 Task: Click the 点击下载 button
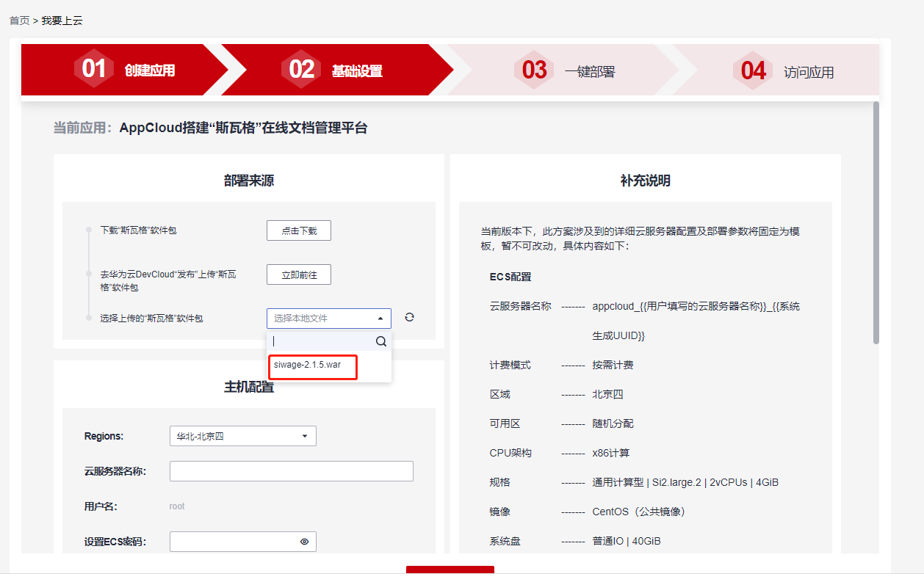299,230
